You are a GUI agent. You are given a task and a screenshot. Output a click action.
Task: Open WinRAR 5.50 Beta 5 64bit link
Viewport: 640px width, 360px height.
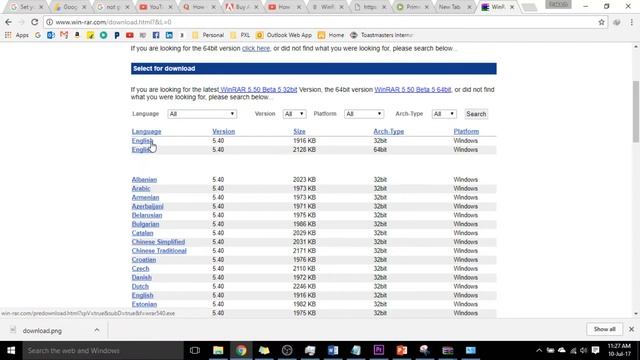pos(413,89)
